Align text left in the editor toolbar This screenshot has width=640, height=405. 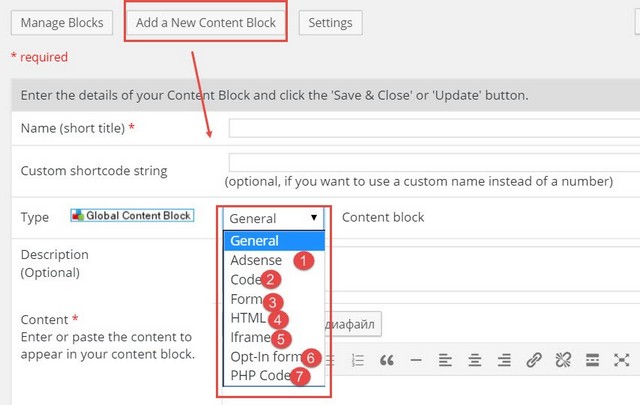tap(445, 360)
